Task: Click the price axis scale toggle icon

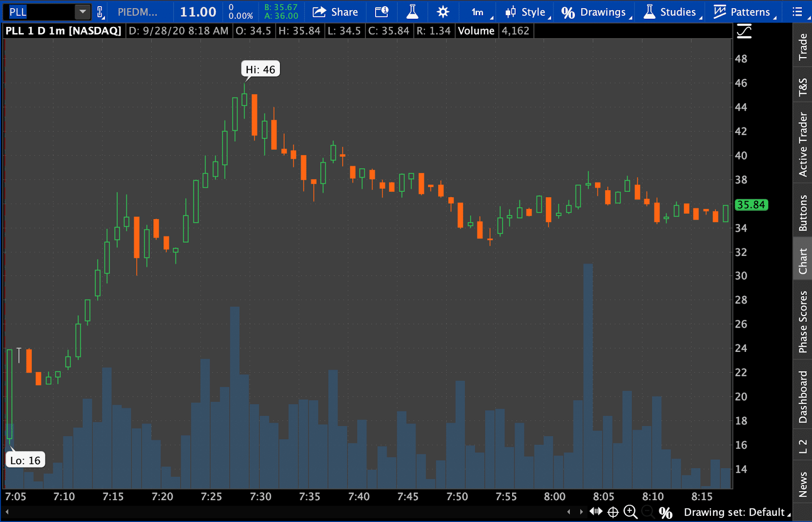Action: (744, 32)
